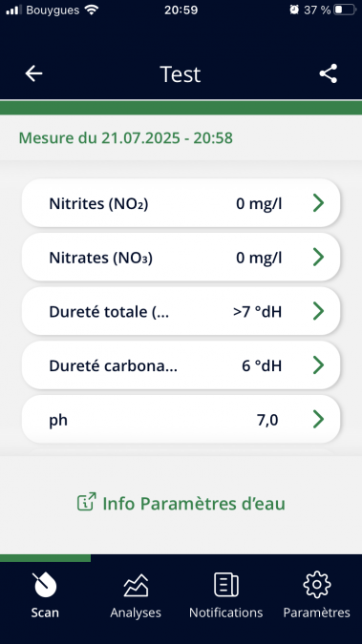Image resolution: width=362 pixels, height=644 pixels.
Task: Switch to the Notifications tab label
Action: tap(225, 613)
